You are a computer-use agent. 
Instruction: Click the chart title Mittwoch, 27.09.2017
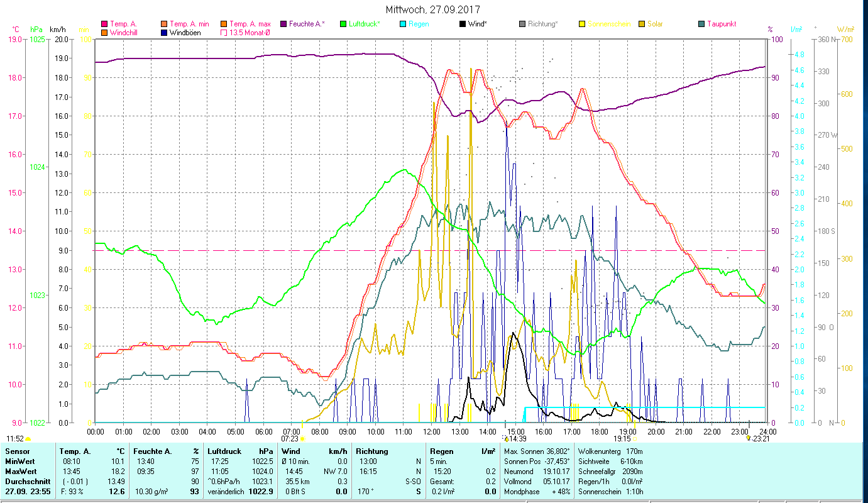point(434,10)
